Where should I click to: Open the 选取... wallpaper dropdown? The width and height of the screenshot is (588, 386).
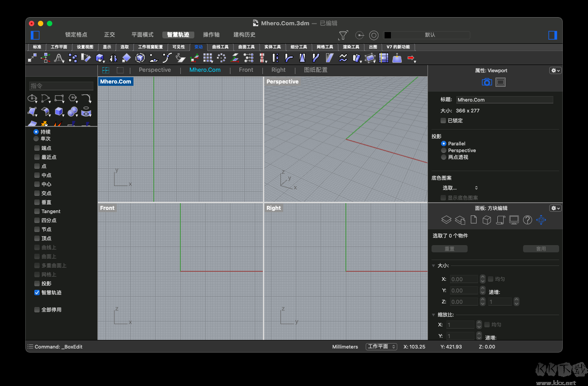click(459, 188)
